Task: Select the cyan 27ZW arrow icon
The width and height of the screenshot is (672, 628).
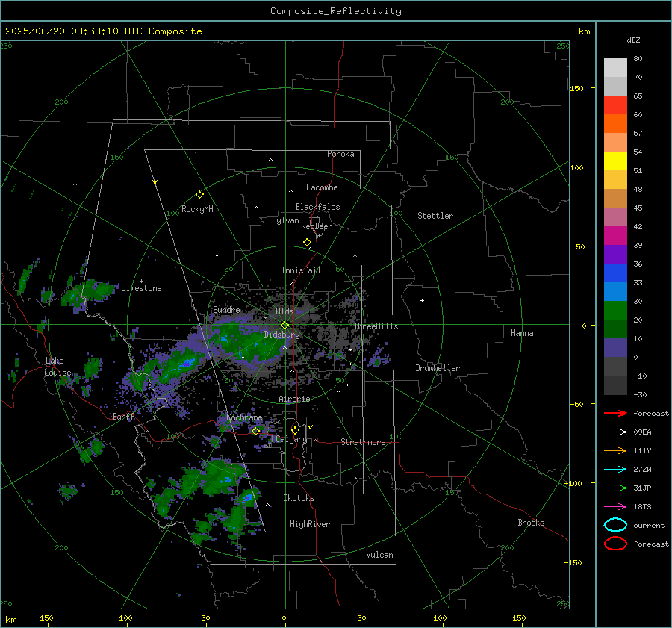Action: point(615,470)
